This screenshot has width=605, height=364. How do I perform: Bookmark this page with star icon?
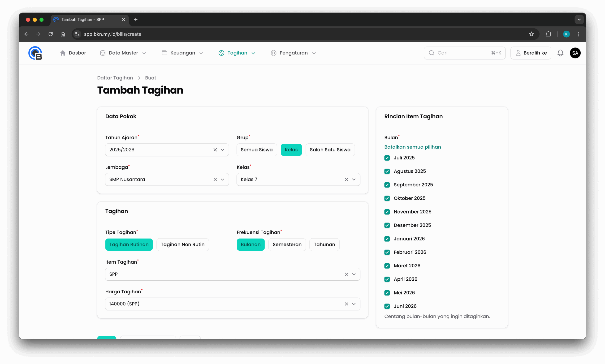point(531,34)
